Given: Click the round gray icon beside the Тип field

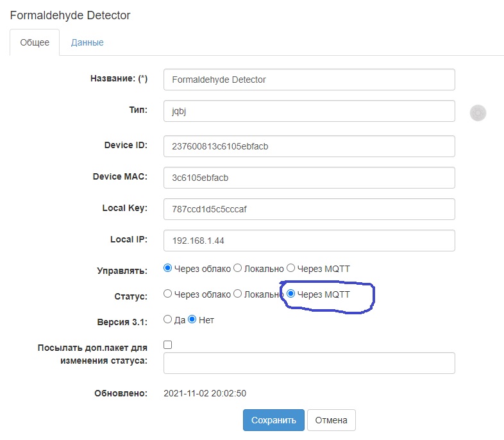Looking at the screenshot, I should [478, 113].
